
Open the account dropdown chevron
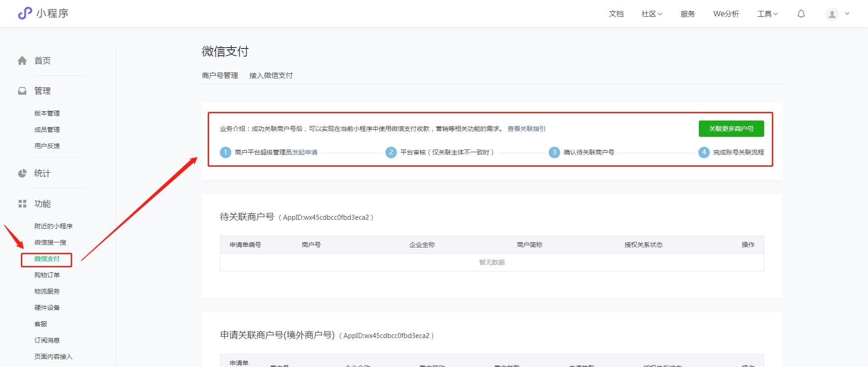point(847,14)
